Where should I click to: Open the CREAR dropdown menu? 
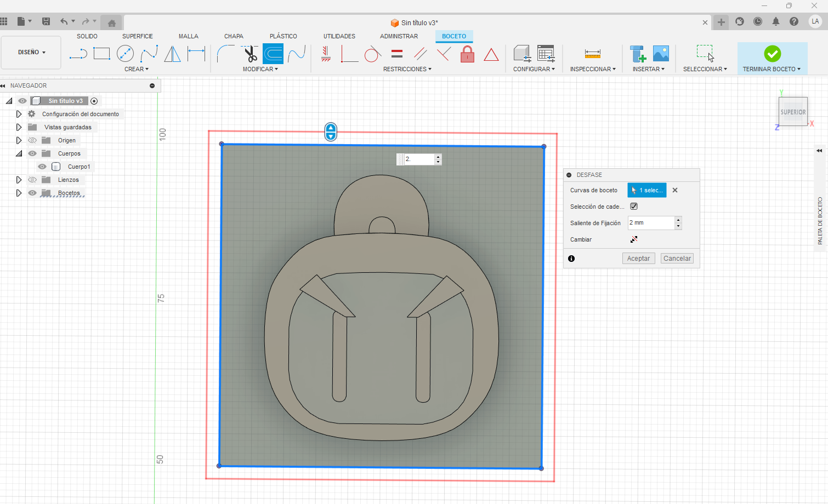(137, 69)
